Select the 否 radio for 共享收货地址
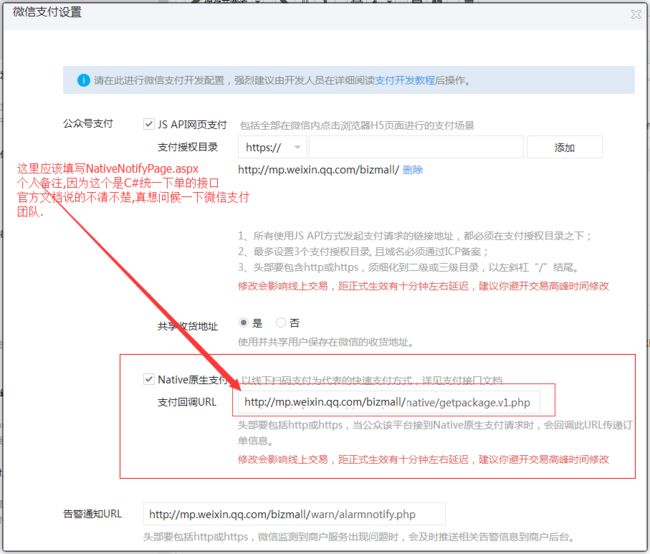 tap(281, 322)
